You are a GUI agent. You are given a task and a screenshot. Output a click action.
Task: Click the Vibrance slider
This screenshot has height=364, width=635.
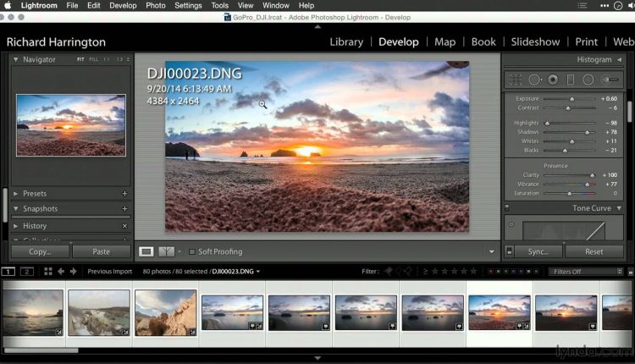point(570,185)
